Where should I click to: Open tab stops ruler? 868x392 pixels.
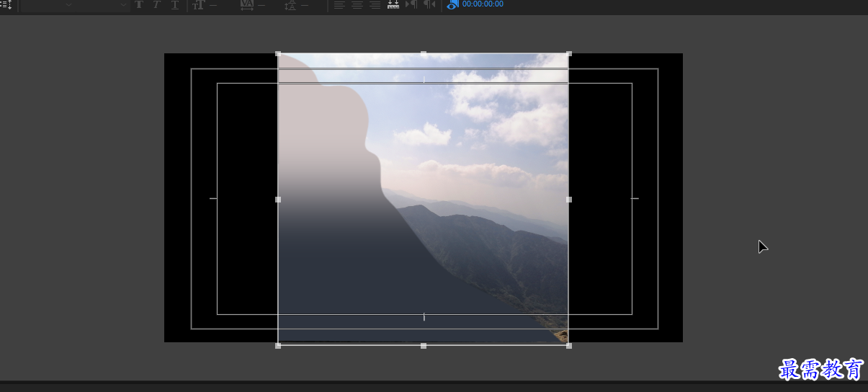coord(393,5)
